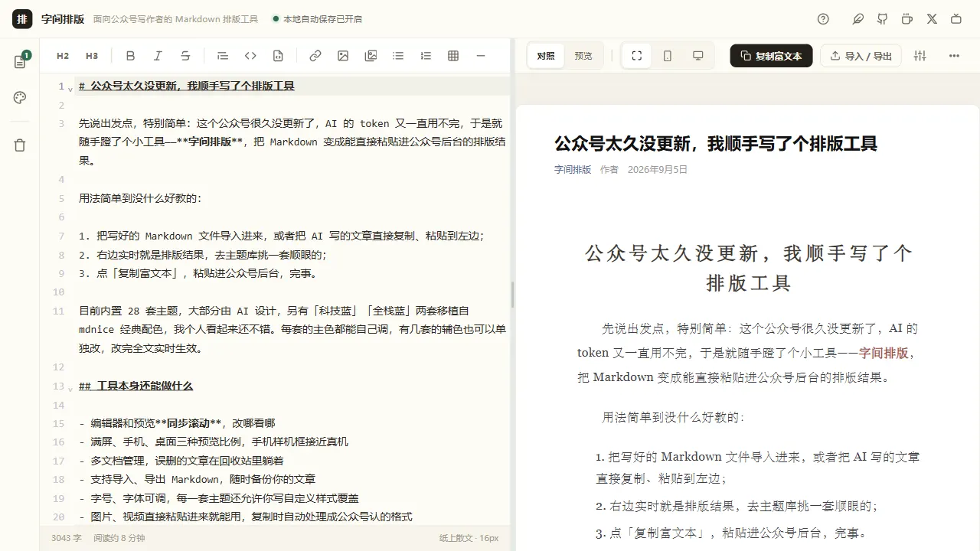Insert a single image
Viewport: 980px width, 551px height.
343,56
